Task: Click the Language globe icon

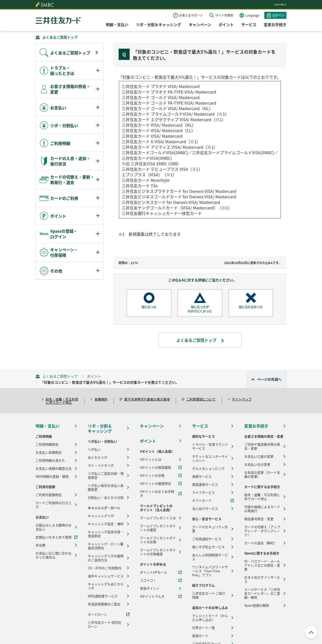Action: tap(241, 15)
